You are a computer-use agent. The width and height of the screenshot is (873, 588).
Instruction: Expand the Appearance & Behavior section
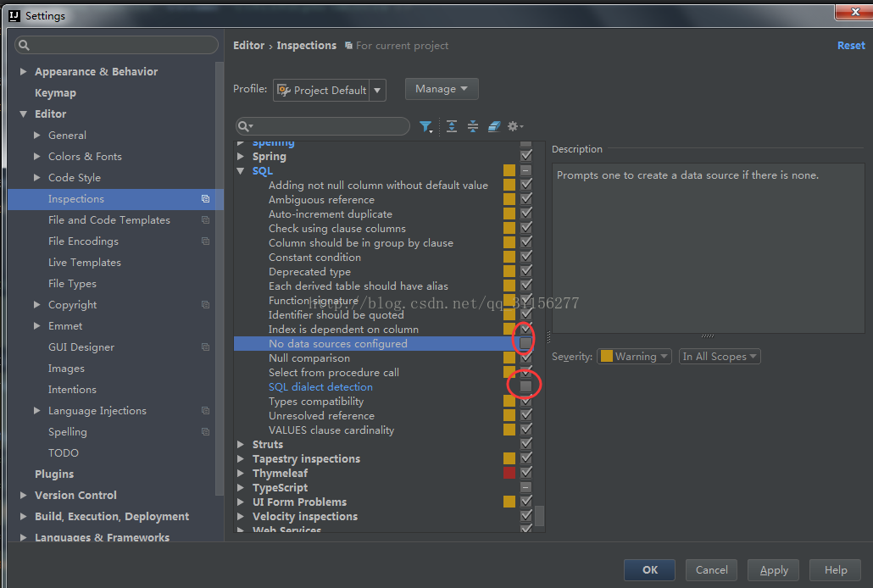pos(24,72)
